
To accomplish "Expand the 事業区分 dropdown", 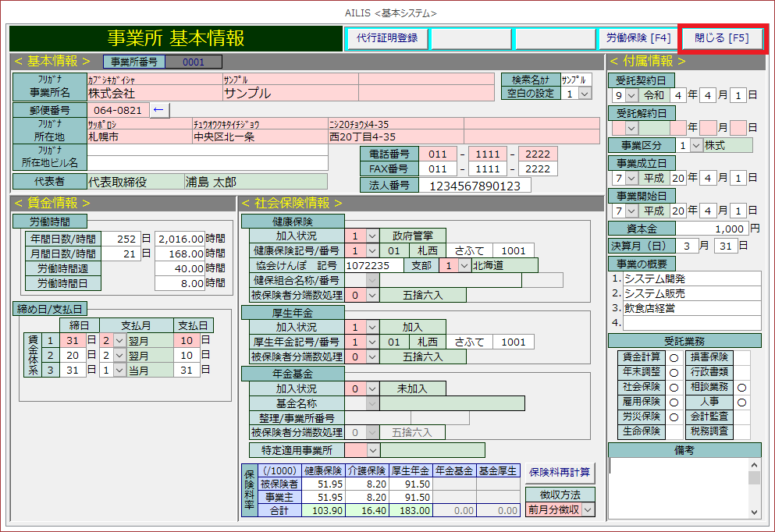I will (x=696, y=145).
